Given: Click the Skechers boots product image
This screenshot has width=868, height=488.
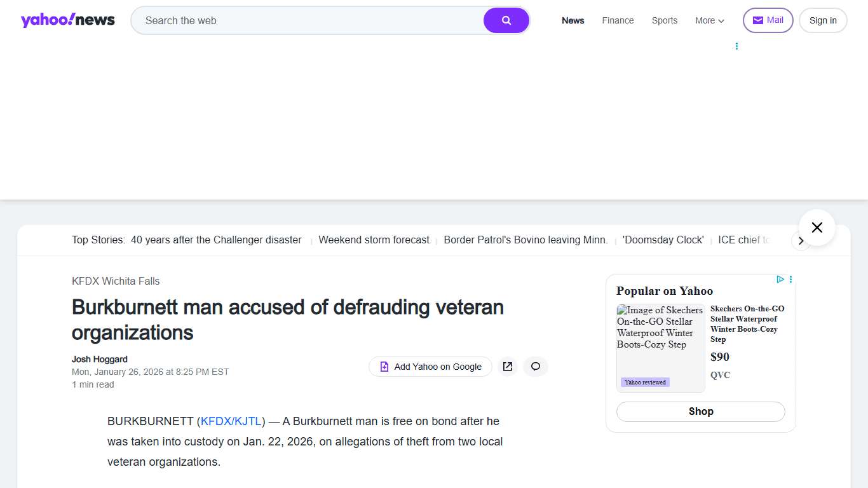Looking at the screenshot, I should click(x=660, y=348).
